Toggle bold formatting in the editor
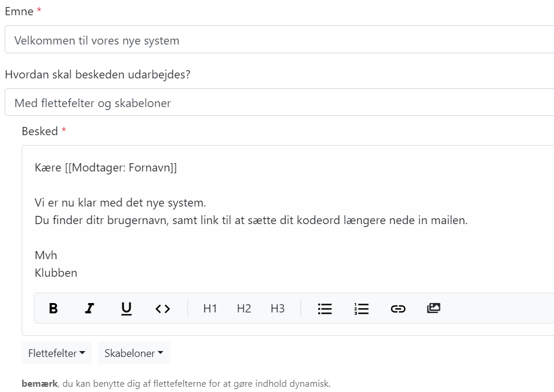554x392 pixels. [53, 308]
